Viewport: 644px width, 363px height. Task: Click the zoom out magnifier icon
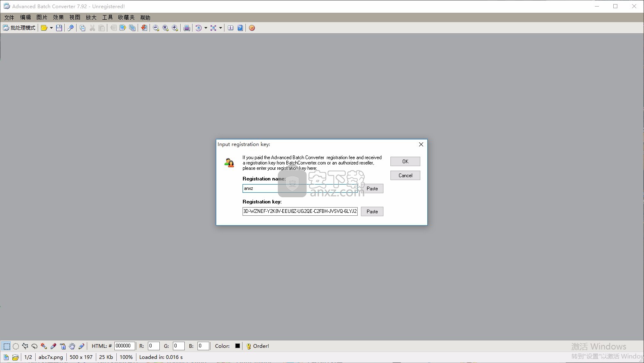click(156, 28)
